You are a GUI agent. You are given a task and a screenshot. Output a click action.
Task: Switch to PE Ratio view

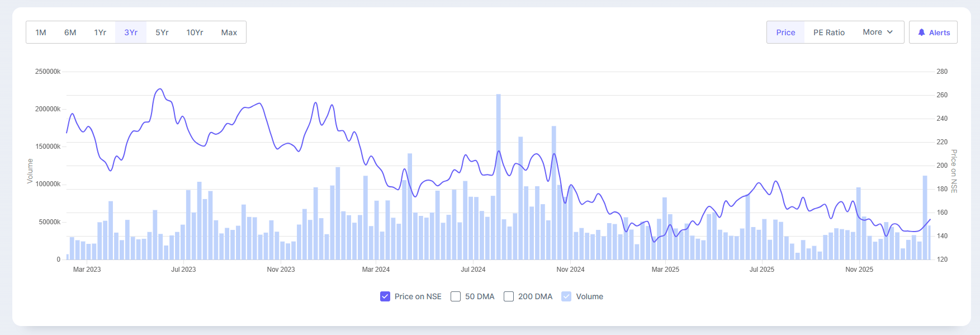point(828,32)
